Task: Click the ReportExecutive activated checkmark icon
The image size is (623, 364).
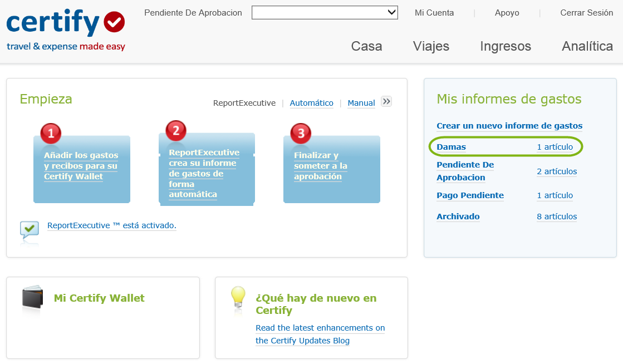Action: click(x=30, y=230)
